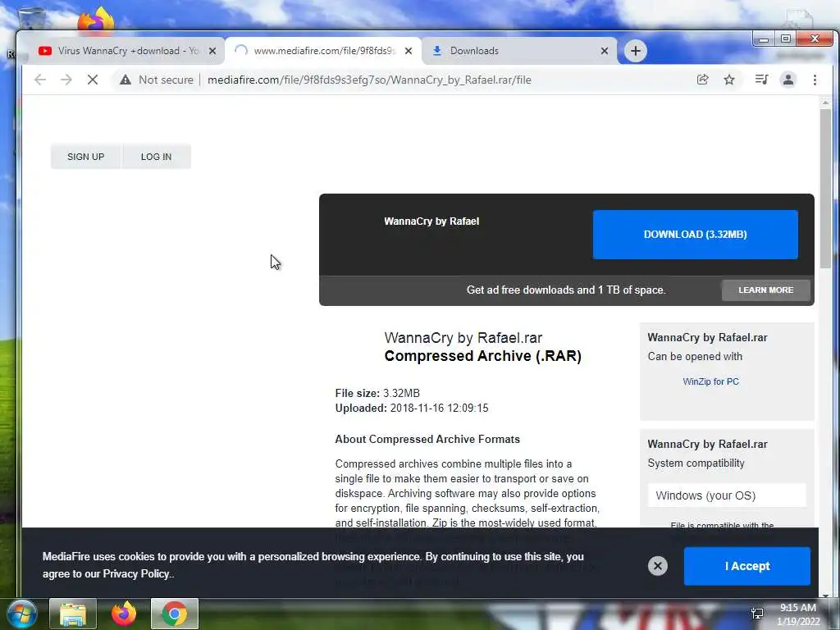Click the Get ad free downloads text
840x630 pixels.
566,290
